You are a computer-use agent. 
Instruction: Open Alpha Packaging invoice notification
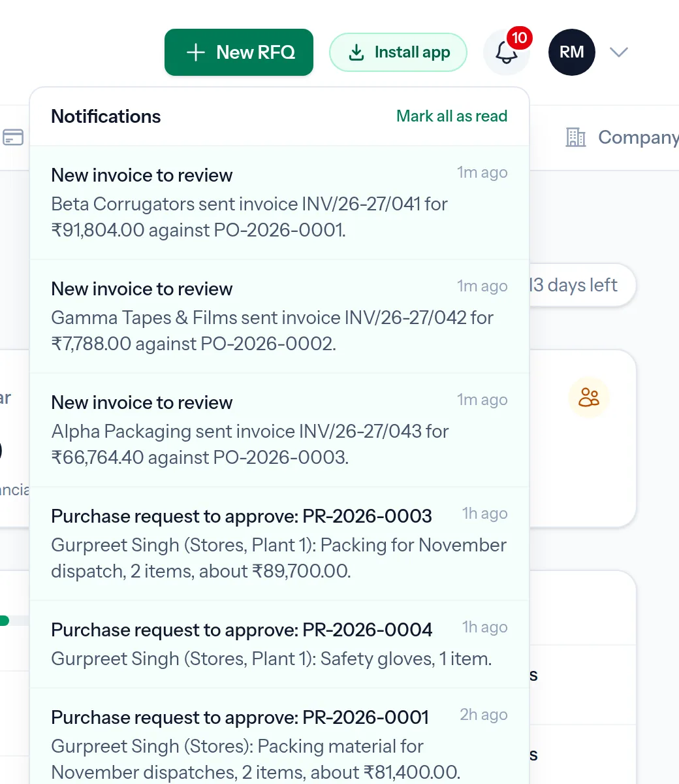click(x=279, y=430)
